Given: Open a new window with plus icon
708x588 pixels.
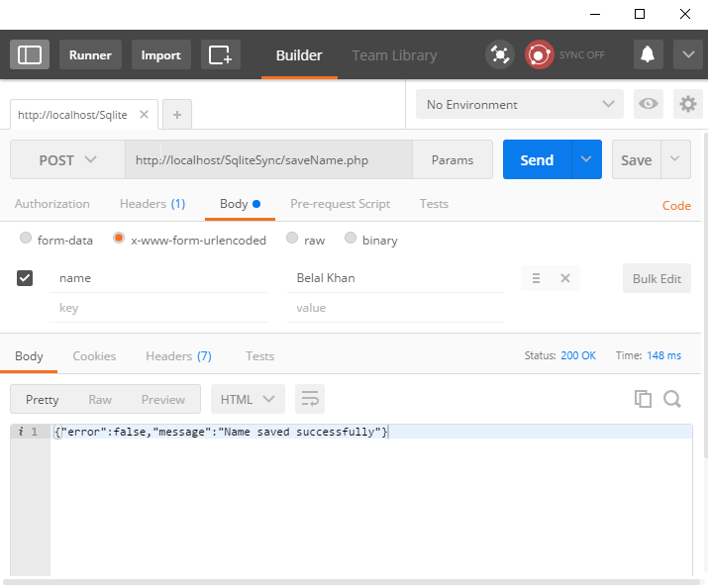Looking at the screenshot, I should click(x=220, y=54).
